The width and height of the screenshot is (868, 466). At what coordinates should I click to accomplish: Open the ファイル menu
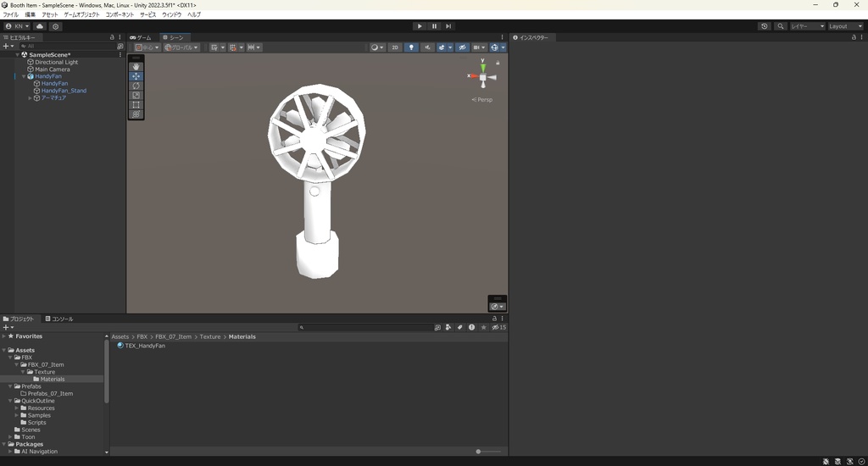tap(10, 15)
